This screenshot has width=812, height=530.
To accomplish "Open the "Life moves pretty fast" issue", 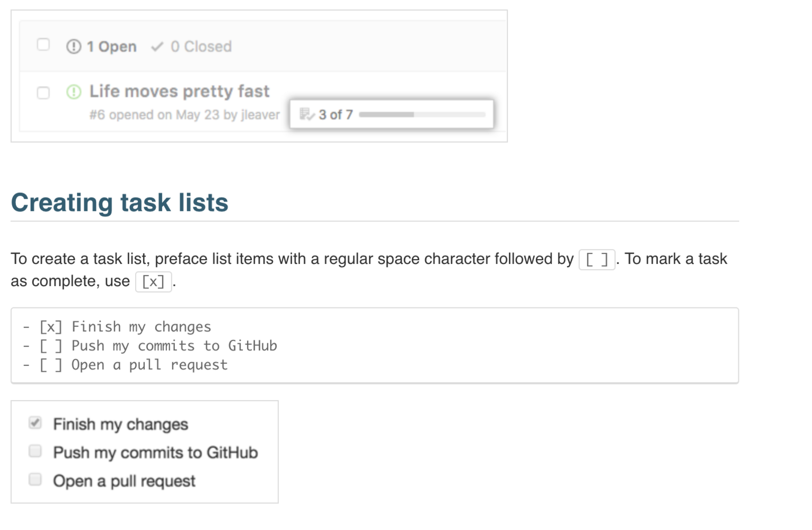I will click(x=179, y=91).
